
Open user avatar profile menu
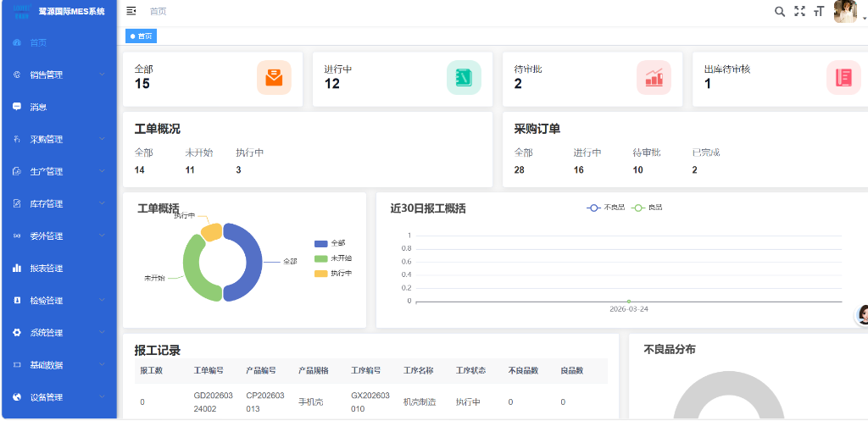[x=846, y=11]
